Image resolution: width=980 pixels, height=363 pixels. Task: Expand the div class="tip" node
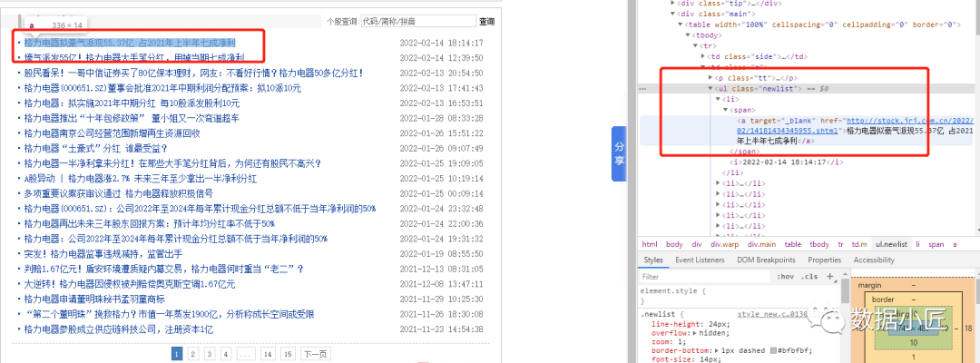click(673, 3)
